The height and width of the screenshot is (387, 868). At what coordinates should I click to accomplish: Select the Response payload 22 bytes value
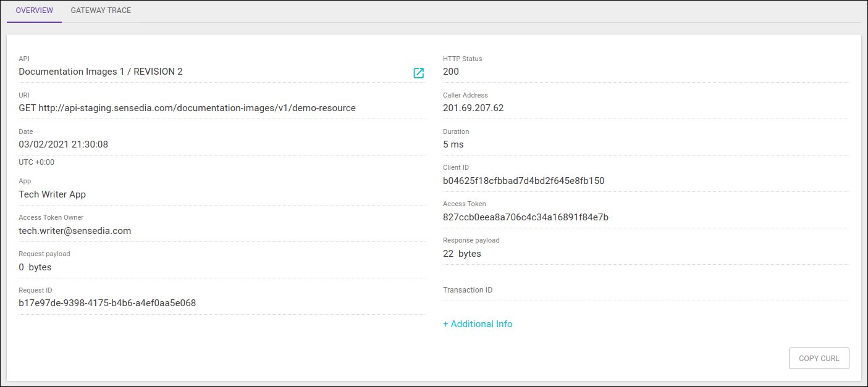click(461, 253)
